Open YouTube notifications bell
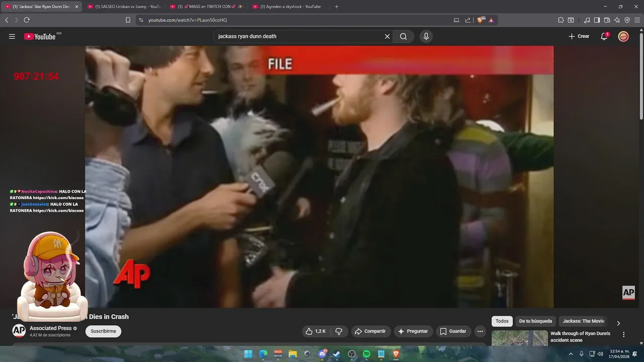 604,36
